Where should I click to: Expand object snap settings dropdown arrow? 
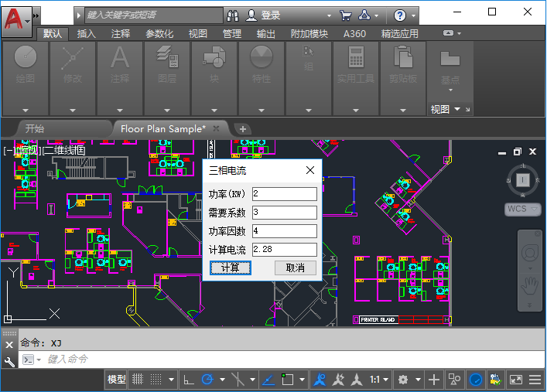tap(302, 380)
